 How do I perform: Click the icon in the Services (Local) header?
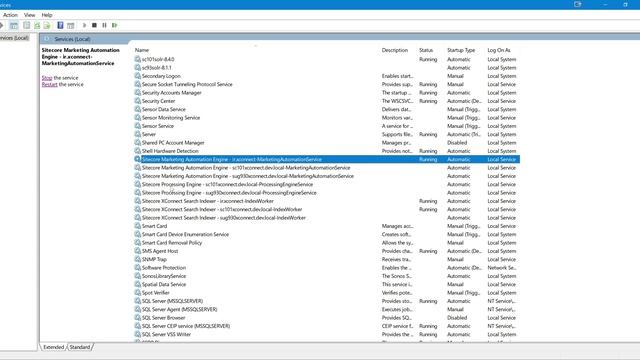47,39
